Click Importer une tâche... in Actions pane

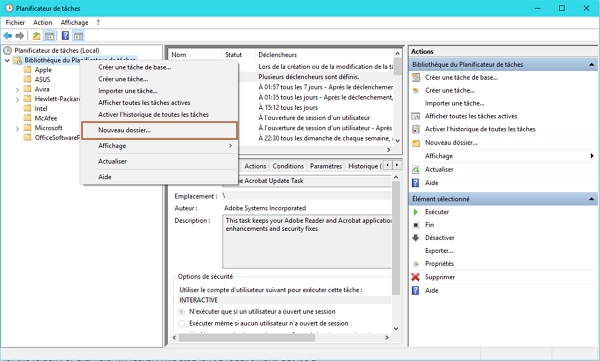click(455, 103)
